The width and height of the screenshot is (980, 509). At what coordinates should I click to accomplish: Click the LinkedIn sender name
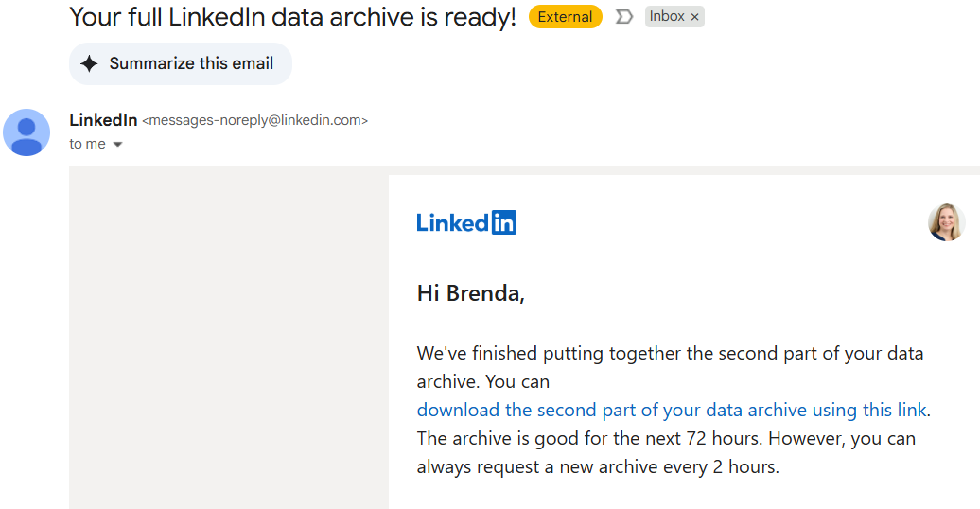pyautogui.click(x=103, y=120)
